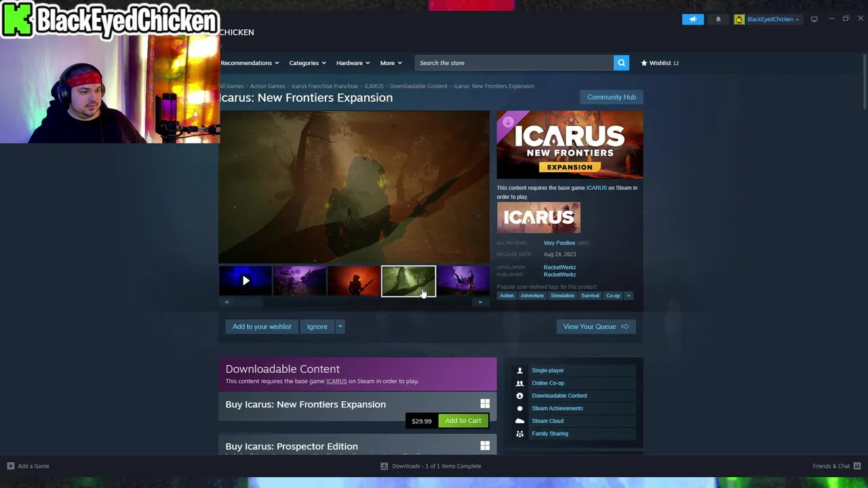Click Windows icon beside New Frontiers Expansion
868x488 pixels.
485,404
